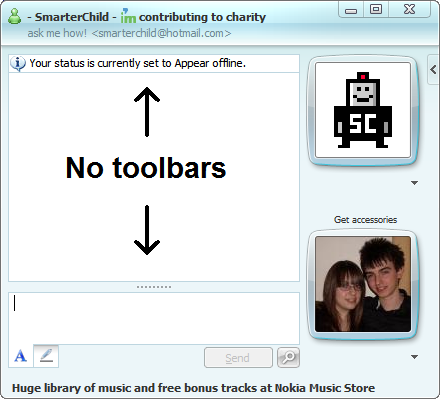Click the Get accessories link
This screenshot has height=399, width=440.
click(365, 220)
